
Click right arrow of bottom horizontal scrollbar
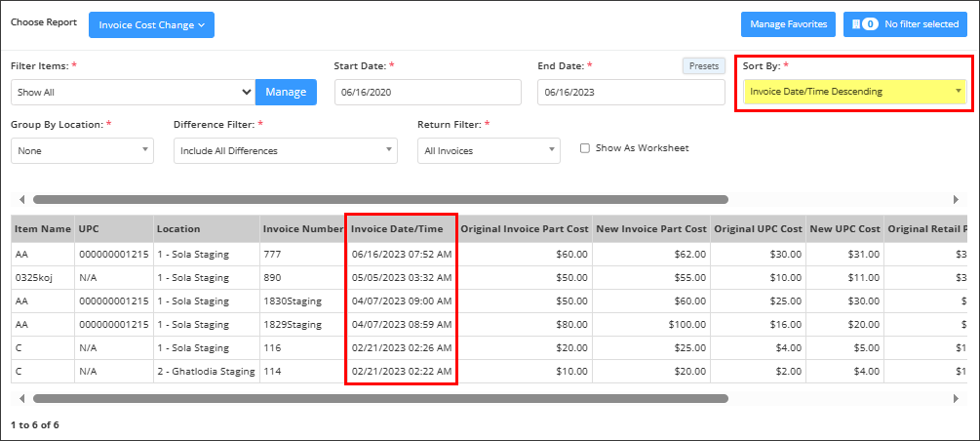tap(956, 398)
